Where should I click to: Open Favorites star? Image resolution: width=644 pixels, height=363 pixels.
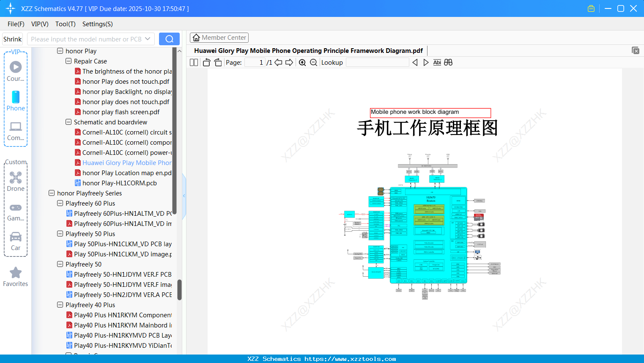(16, 277)
